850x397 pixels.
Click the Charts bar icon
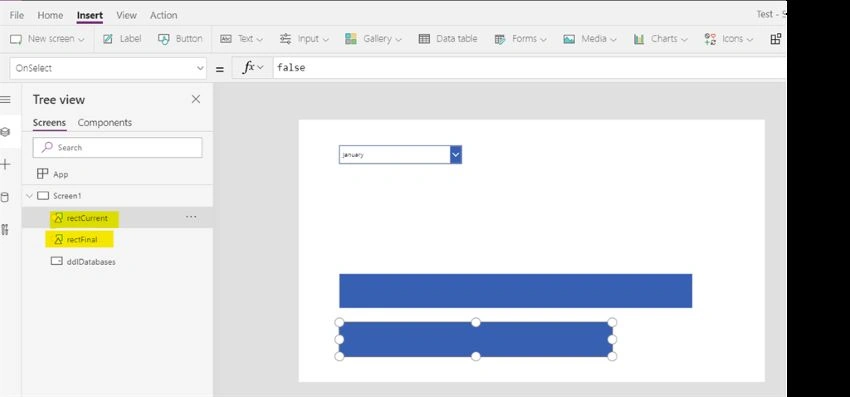(639, 39)
